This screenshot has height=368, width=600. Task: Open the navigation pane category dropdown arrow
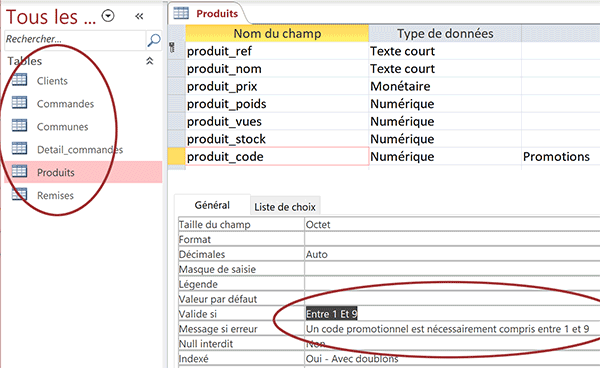coord(108,16)
